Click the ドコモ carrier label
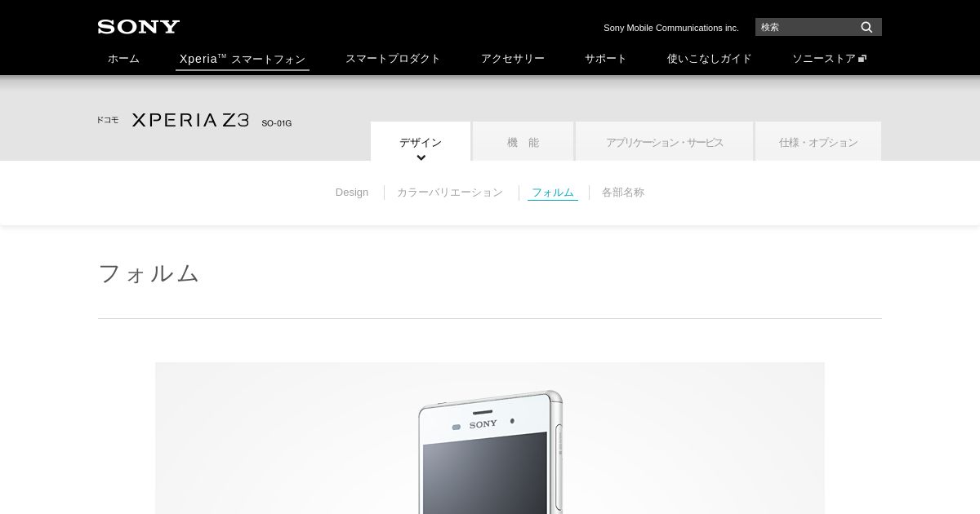The width and height of the screenshot is (980, 514). tap(108, 120)
